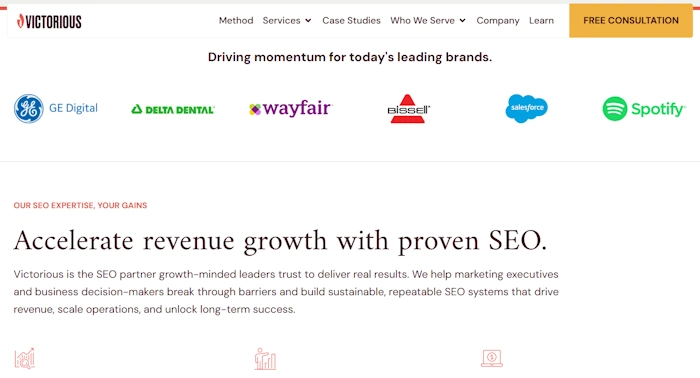The width and height of the screenshot is (700, 378).
Task: Select the Salesforce cloud logo
Action: click(x=526, y=108)
